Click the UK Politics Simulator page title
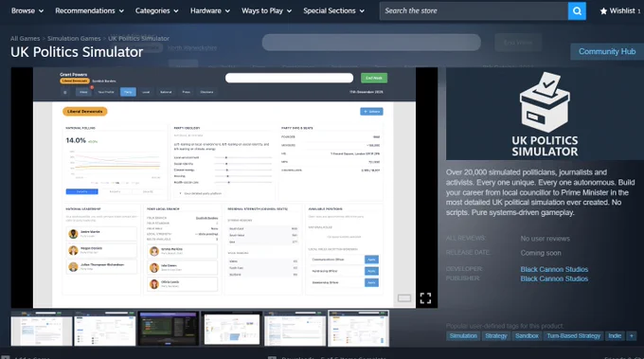This screenshot has width=644, height=359. pyautogui.click(x=77, y=52)
